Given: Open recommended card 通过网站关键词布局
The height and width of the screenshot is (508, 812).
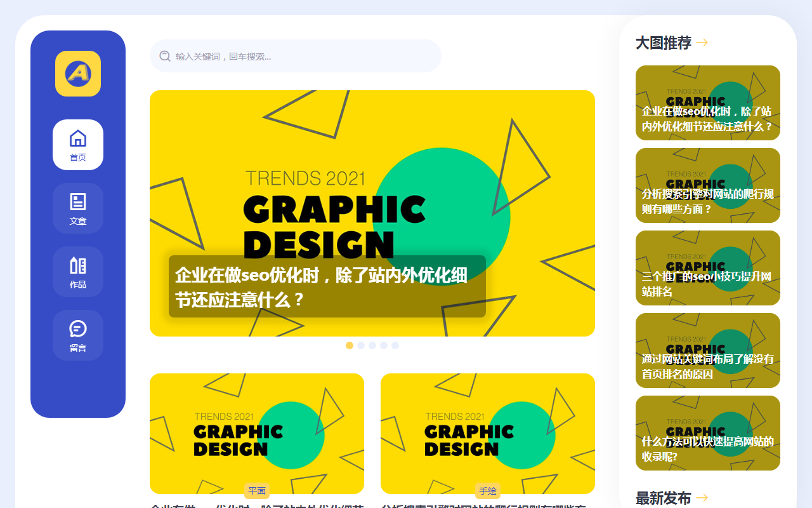Looking at the screenshot, I should (x=708, y=351).
